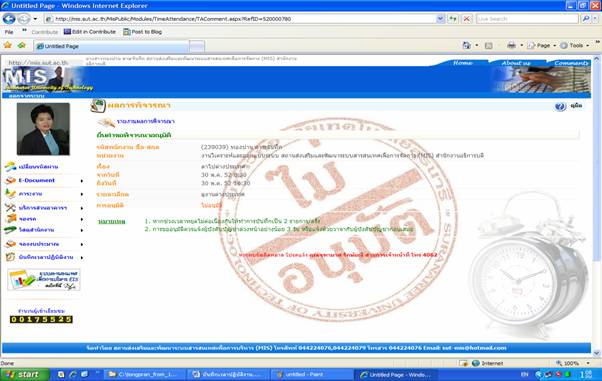Expand the E-Document submenu arrow
The image size is (602, 381).
click(82, 181)
